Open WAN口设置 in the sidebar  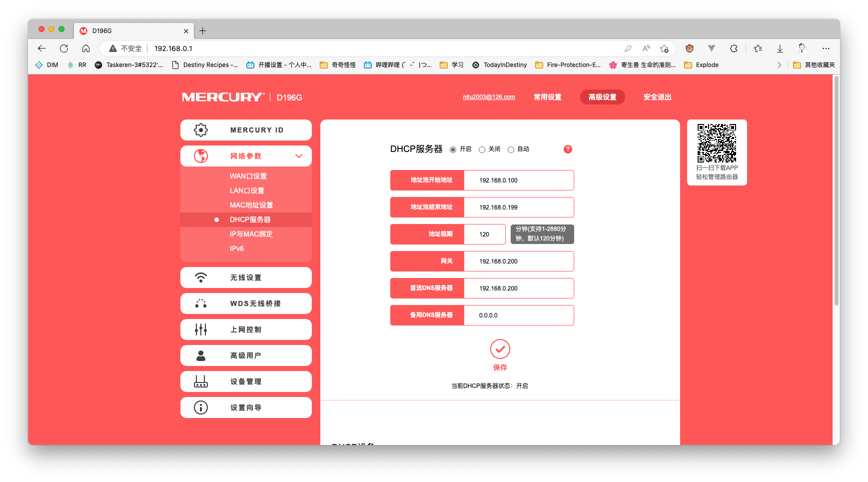pyautogui.click(x=248, y=176)
